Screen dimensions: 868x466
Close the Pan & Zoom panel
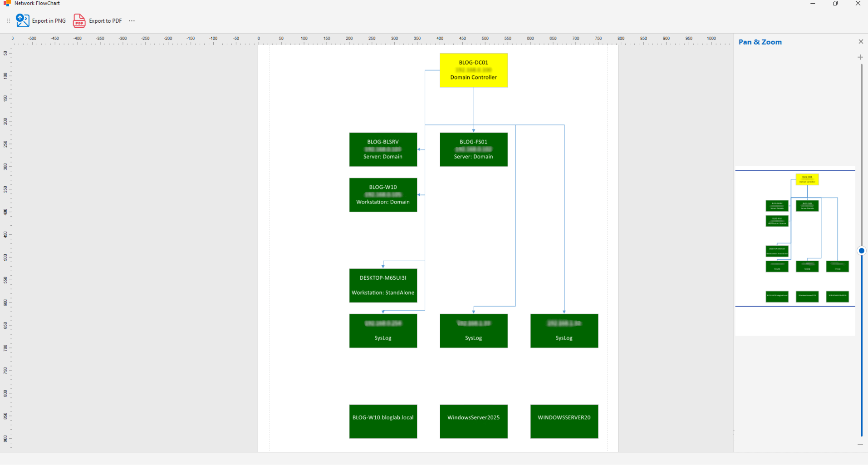coord(861,42)
